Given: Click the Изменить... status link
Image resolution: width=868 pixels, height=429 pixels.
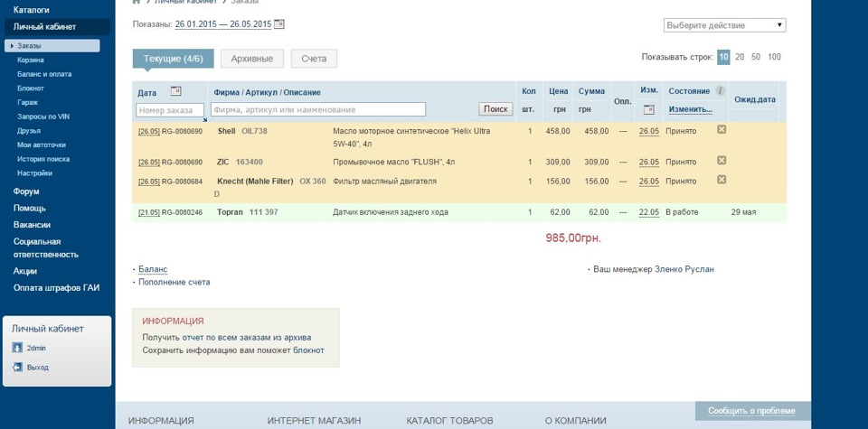Looking at the screenshot, I should tap(690, 109).
